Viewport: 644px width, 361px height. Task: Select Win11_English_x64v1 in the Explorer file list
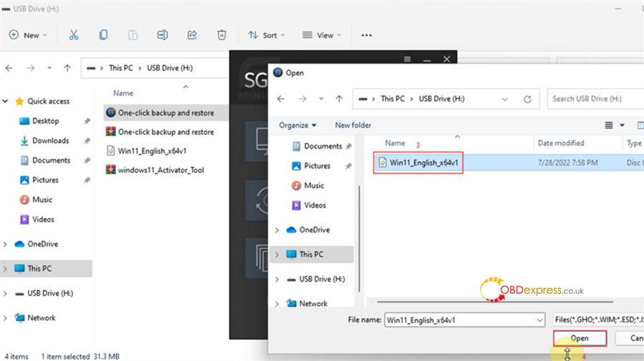(x=152, y=151)
